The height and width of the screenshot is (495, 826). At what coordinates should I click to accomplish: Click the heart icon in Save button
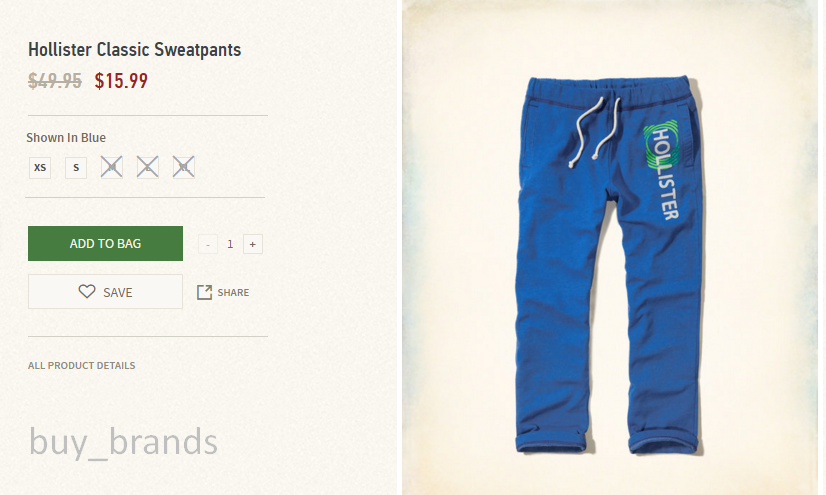[87, 291]
